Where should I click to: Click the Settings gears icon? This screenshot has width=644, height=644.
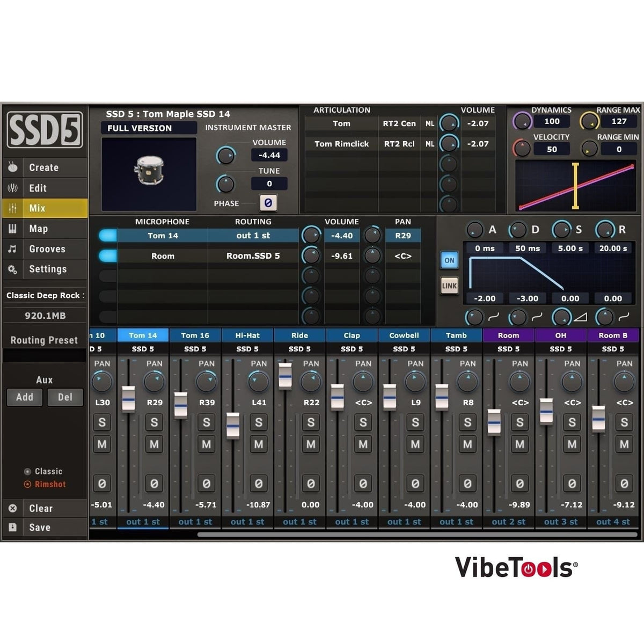(13, 269)
